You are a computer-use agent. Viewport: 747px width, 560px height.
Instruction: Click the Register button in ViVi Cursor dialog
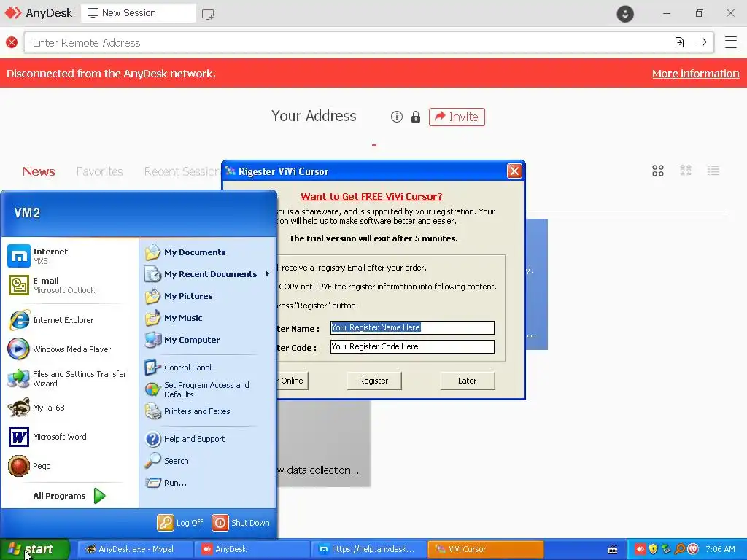point(374,381)
